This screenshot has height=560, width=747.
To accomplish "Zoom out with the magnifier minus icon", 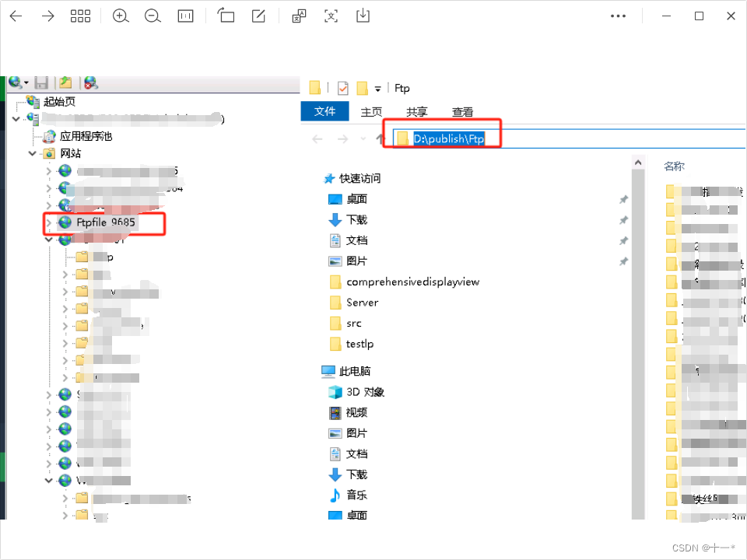I will (x=153, y=16).
